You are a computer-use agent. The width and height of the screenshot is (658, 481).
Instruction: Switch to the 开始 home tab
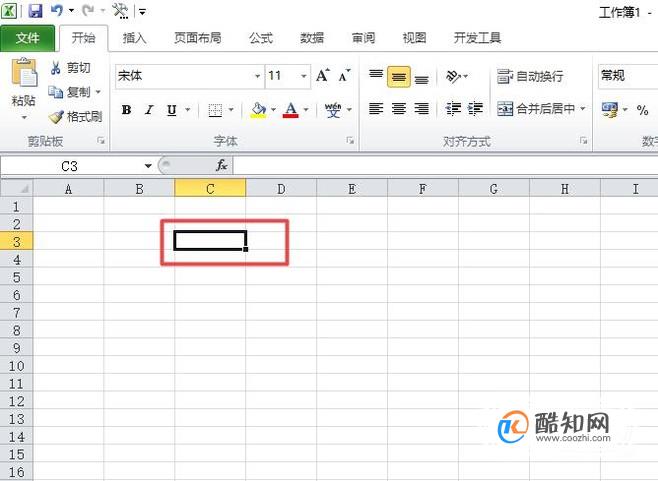tap(84, 38)
